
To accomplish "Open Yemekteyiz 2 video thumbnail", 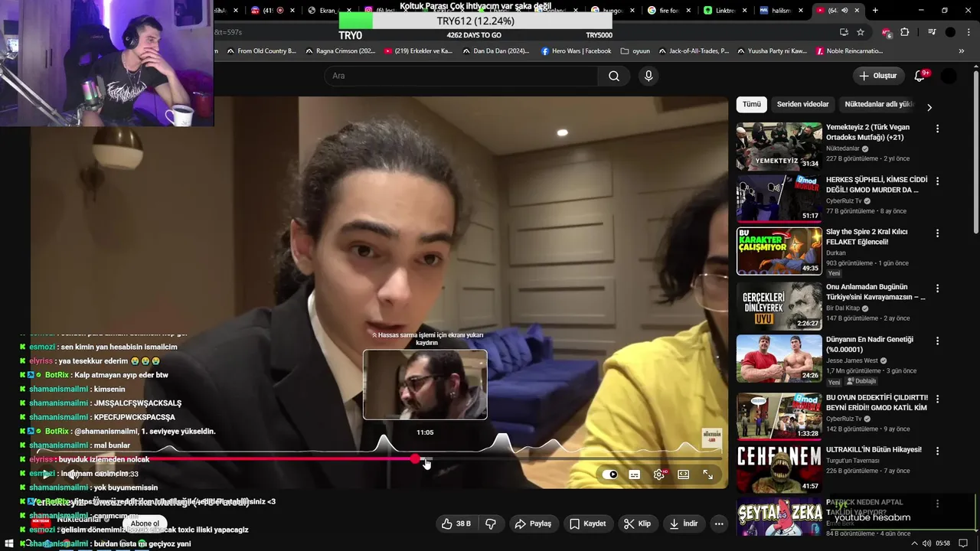I will click(x=779, y=146).
